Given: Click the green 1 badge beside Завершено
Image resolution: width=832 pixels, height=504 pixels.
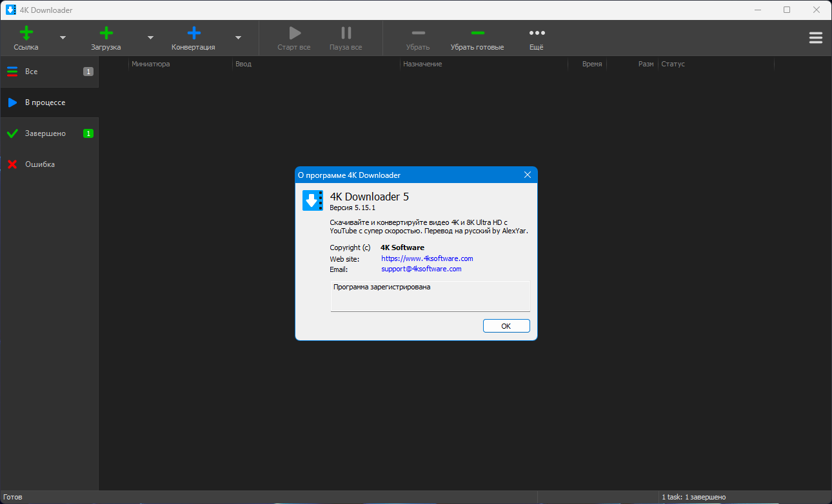Looking at the screenshot, I should tap(88, 133).
